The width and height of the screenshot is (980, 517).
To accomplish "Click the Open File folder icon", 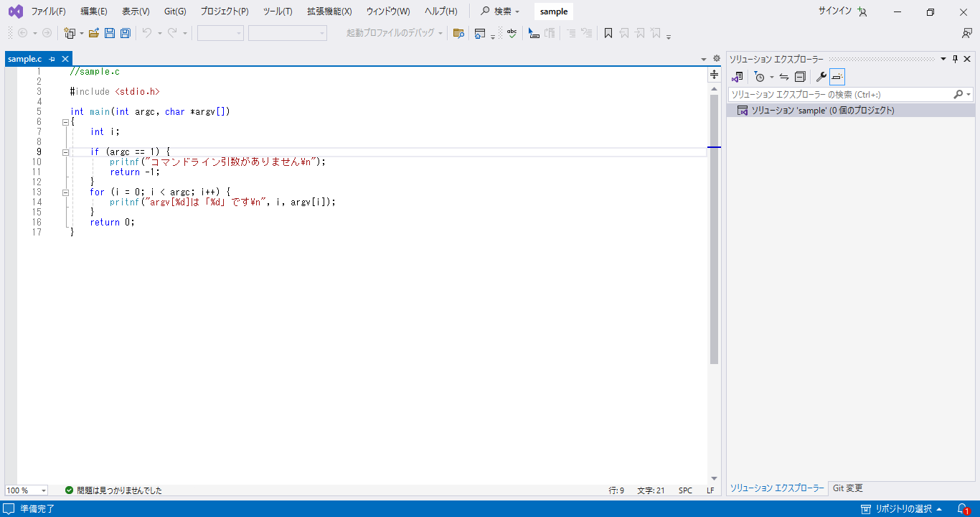I will 93,33.
